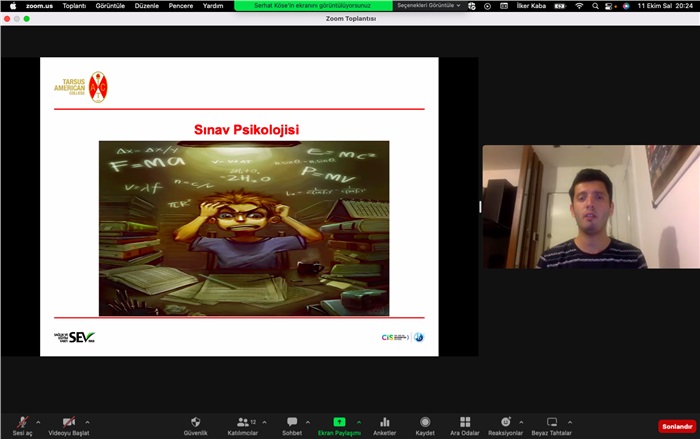This screenshot has width=700, height=439.
Task: Open Control Center icon in menu bar
Action: (609, 6)
